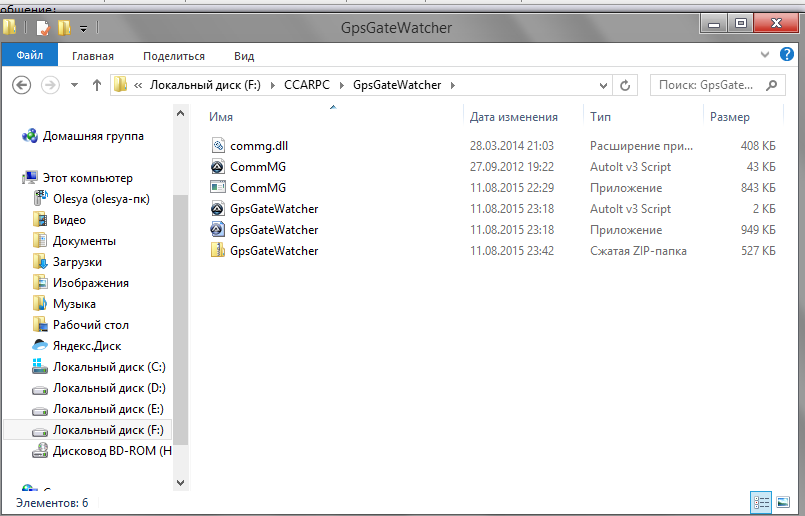805x516 pixels.
Task: Open the quick access toolbar customize dropdown
Action: (83, 28)
